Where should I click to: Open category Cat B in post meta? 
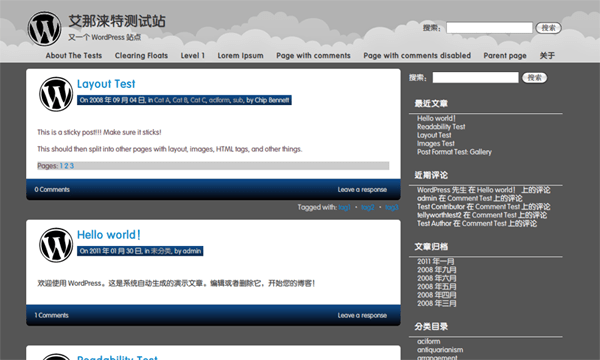point(180,100)
